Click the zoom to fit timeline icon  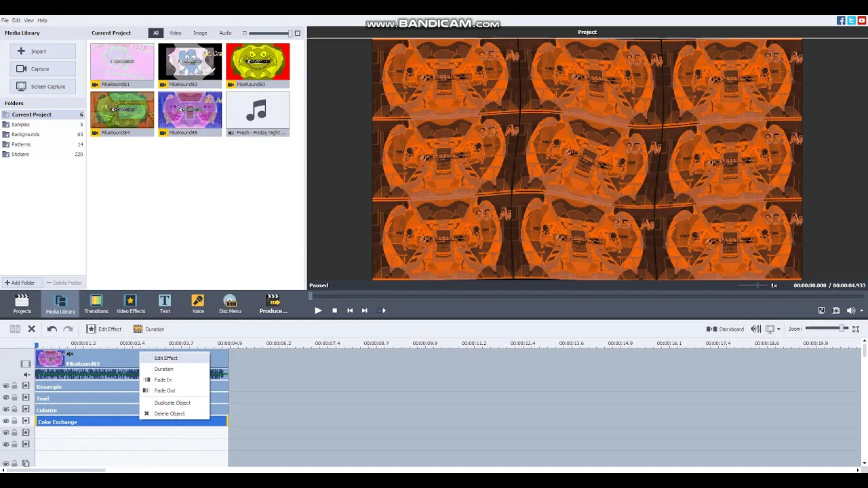[x=856, y=329]
